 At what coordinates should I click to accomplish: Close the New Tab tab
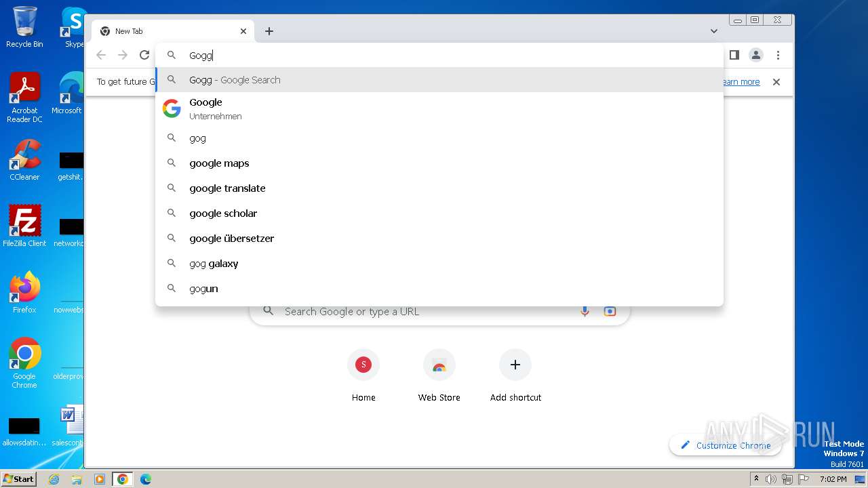tap(243, 31)
